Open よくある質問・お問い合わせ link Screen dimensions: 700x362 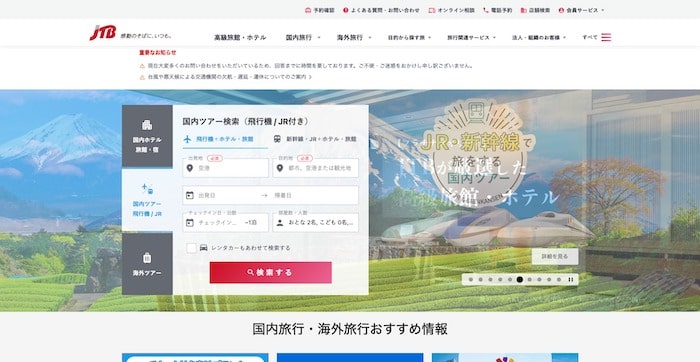tap(382, 10)
